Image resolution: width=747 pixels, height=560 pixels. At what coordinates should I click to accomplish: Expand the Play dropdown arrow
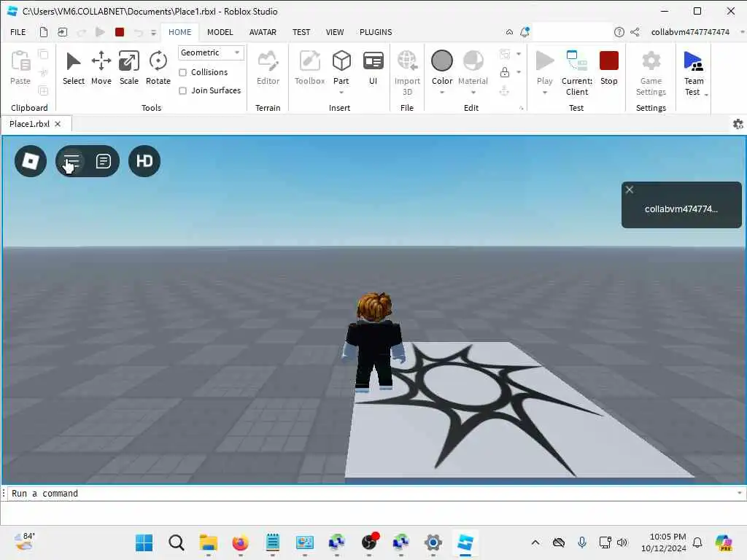click(544, 93)
